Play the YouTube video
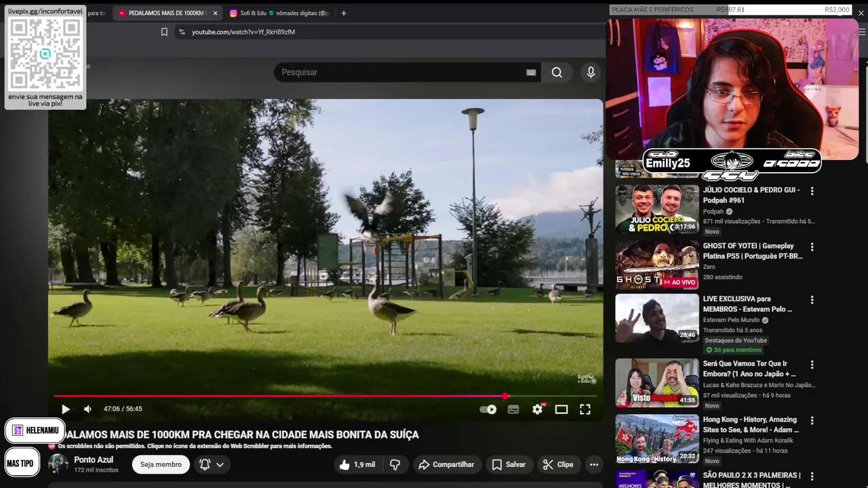This screenshot has width=868, height=488. [65, 409]
